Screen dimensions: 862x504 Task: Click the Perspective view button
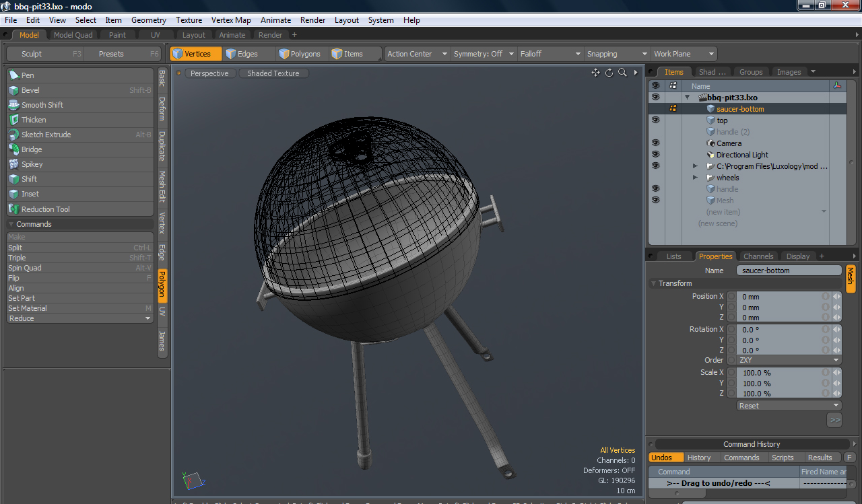coord(209,73)
